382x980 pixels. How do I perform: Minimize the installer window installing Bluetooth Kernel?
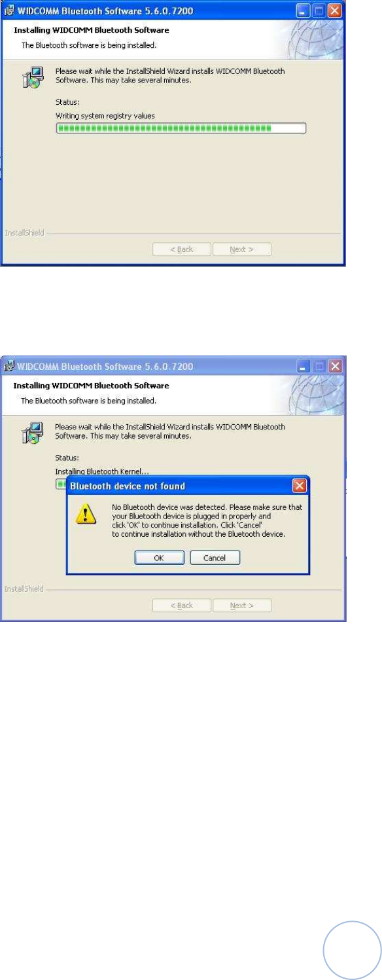(x=303, y=366)
